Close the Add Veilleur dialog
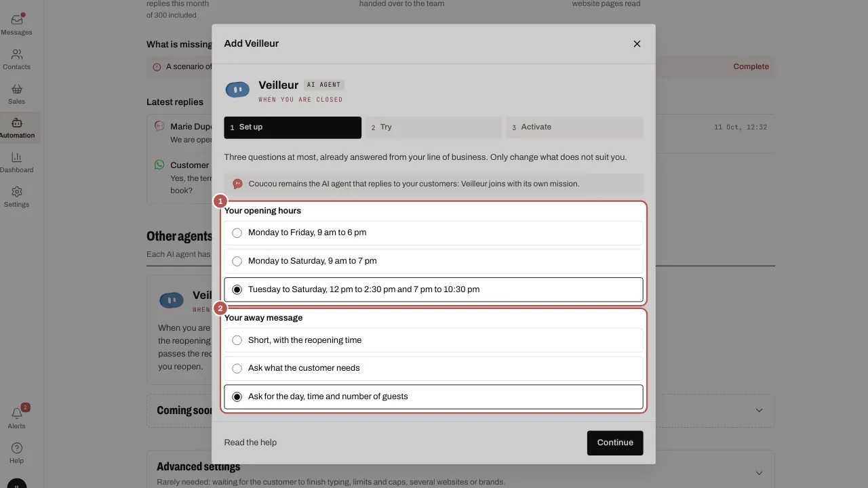 click(x=637, y=43)
